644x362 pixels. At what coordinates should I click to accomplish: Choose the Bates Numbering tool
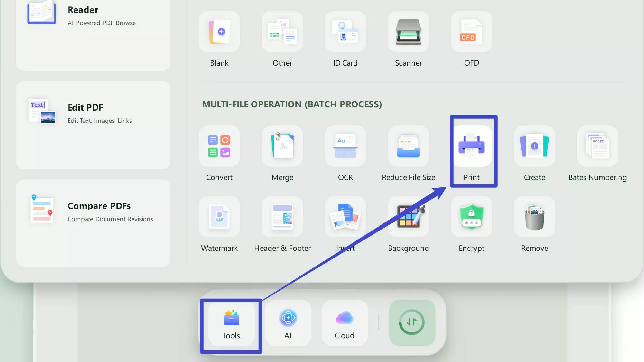coord(597,146)
